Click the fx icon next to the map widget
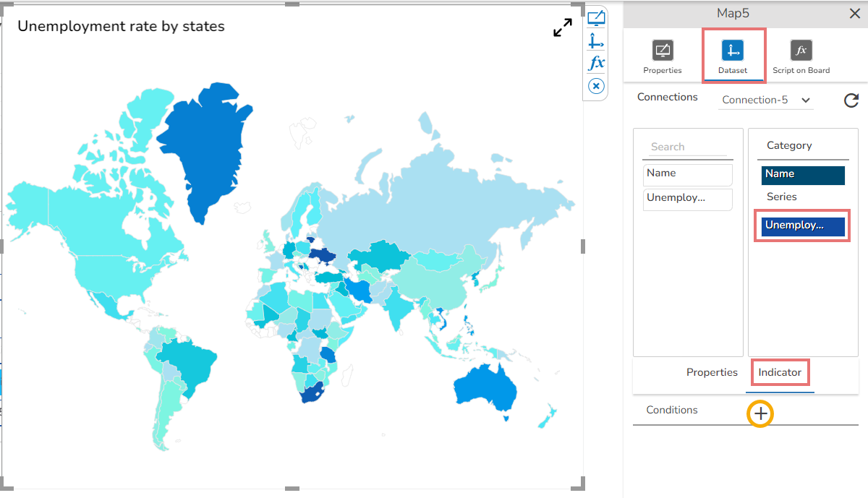The image size is (868, 498). [595, 63]
